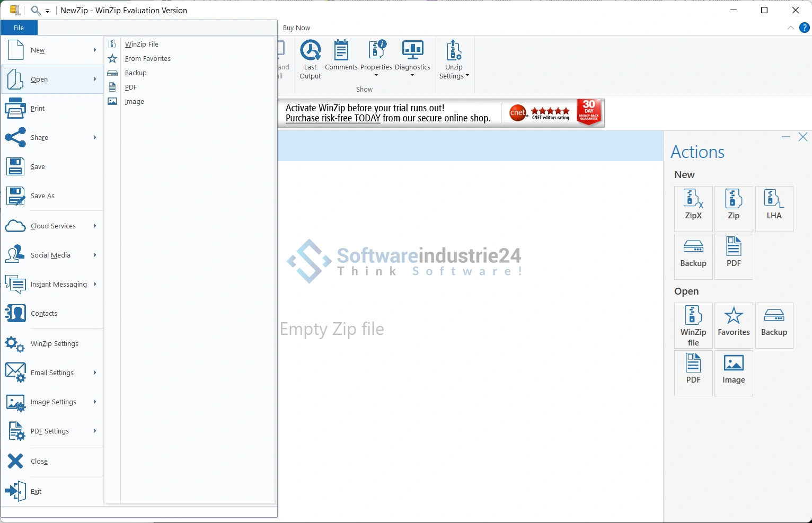Click the blue help question mark icon
812x523 pixels.
tap(804, 28)
